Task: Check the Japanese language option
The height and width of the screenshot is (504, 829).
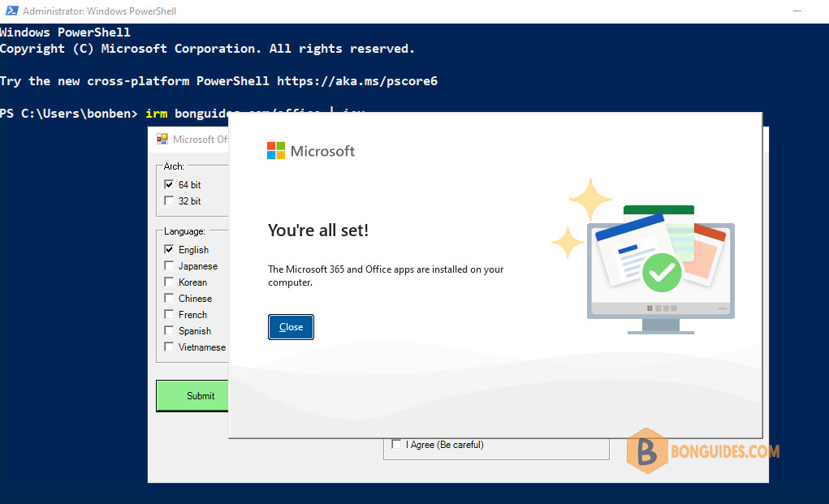Action: 169,265
